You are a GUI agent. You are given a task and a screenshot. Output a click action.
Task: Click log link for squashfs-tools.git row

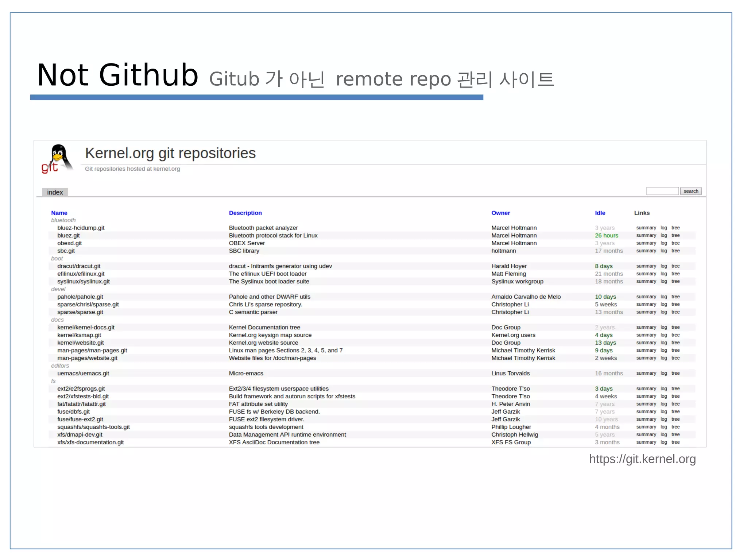(x=663, y=427)
